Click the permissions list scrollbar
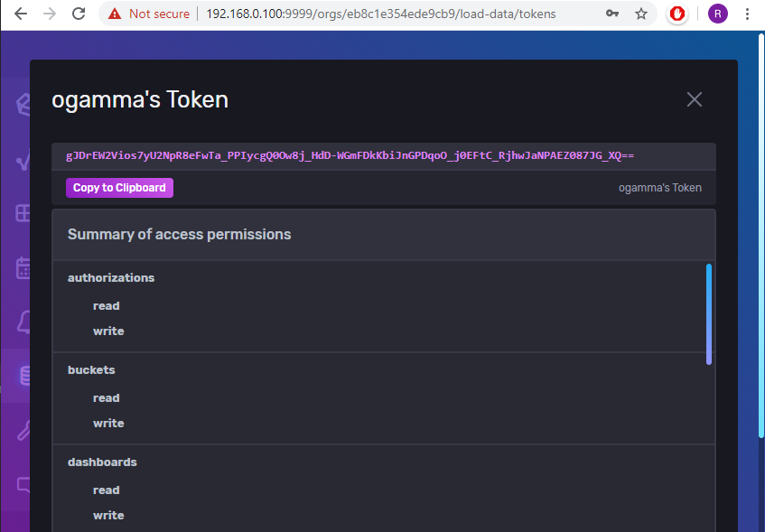Image resolution: width=765 pixels, height=532 pixels. point(709,313)
